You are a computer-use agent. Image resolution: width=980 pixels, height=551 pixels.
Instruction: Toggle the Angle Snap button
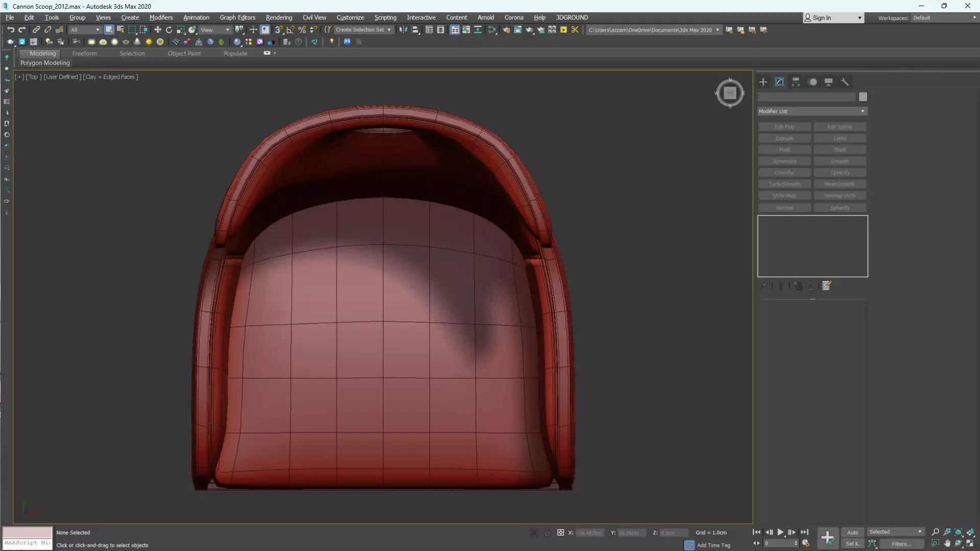[x=291, y=30]
